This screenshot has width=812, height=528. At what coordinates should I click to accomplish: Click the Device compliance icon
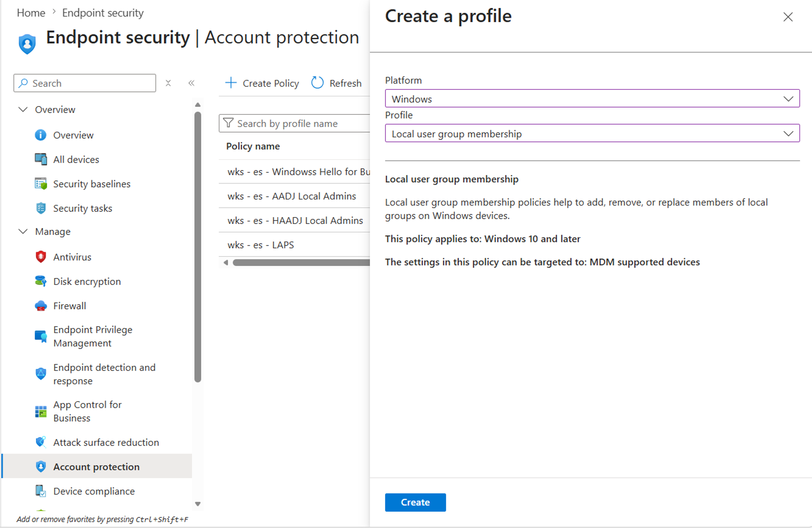point(41,491)
